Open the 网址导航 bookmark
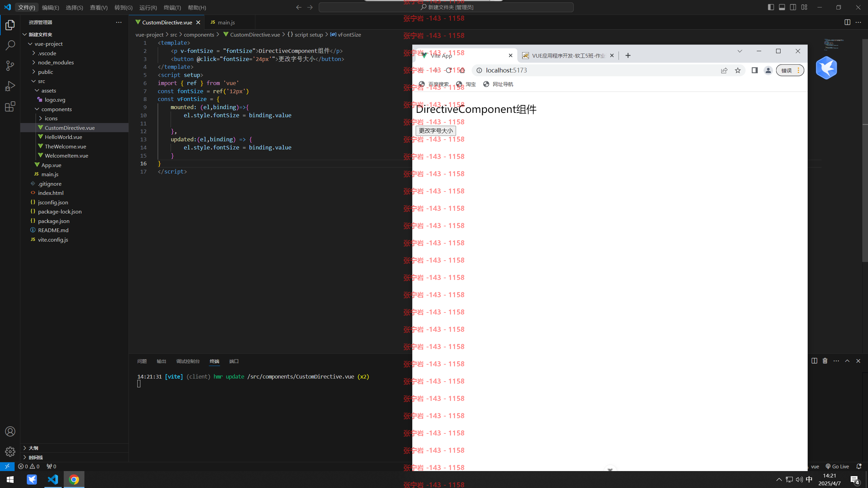 498,84
